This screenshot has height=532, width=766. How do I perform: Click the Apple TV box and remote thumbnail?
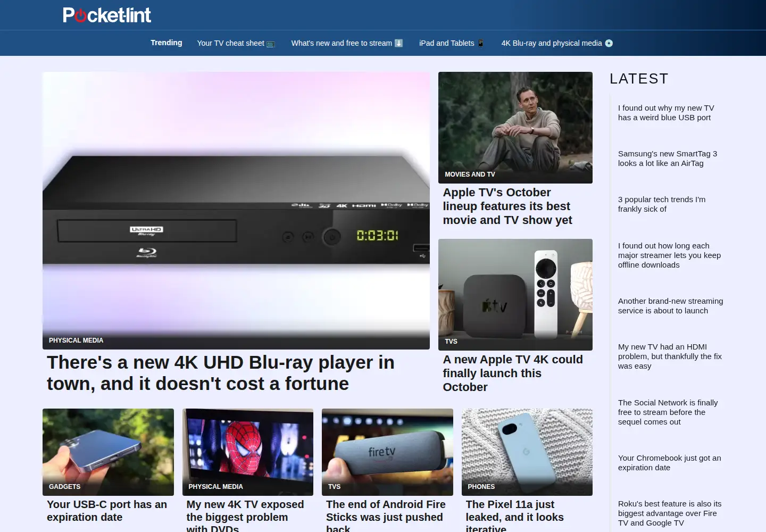coord(515,295)
